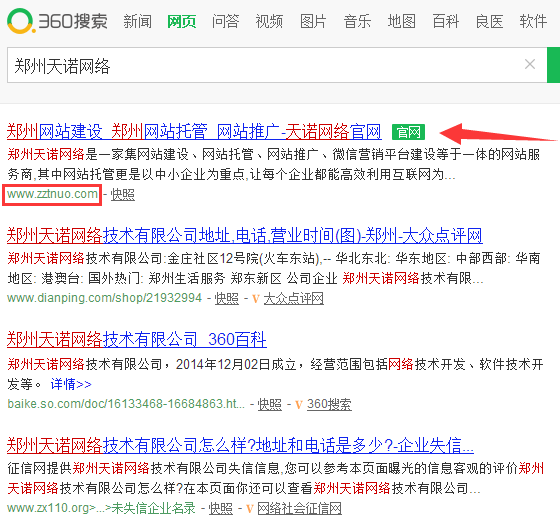Open the 天诺网络官网 result title
Viewport: 560px width, 523px height.
[x=194, y=132]
